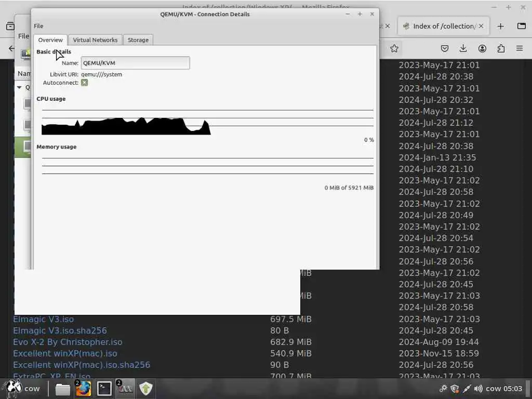Viewport: 532px width, 399px height.
Task: Click Firefox sidebar toggle icon at top right
Action: (x=522, y=26)
